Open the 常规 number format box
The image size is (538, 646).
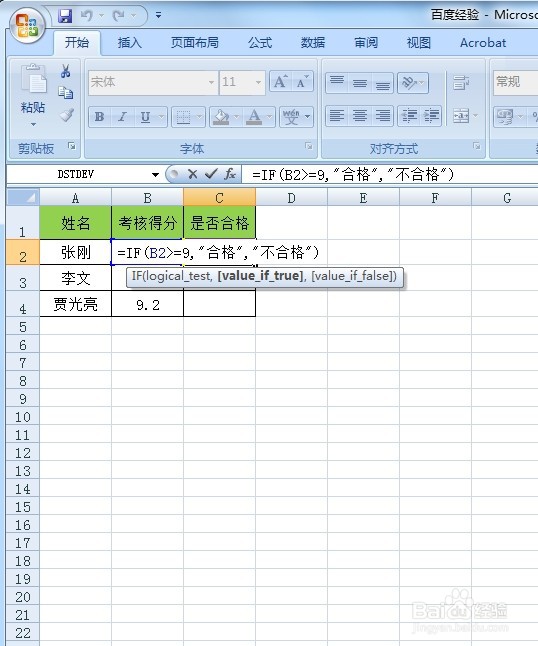click(x=515, y=82)
